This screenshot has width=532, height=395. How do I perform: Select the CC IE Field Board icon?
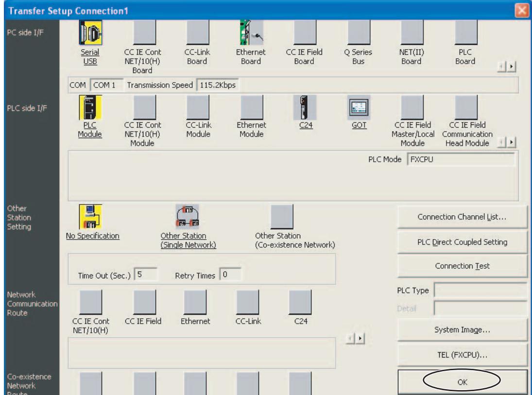[x=305, y=33]
